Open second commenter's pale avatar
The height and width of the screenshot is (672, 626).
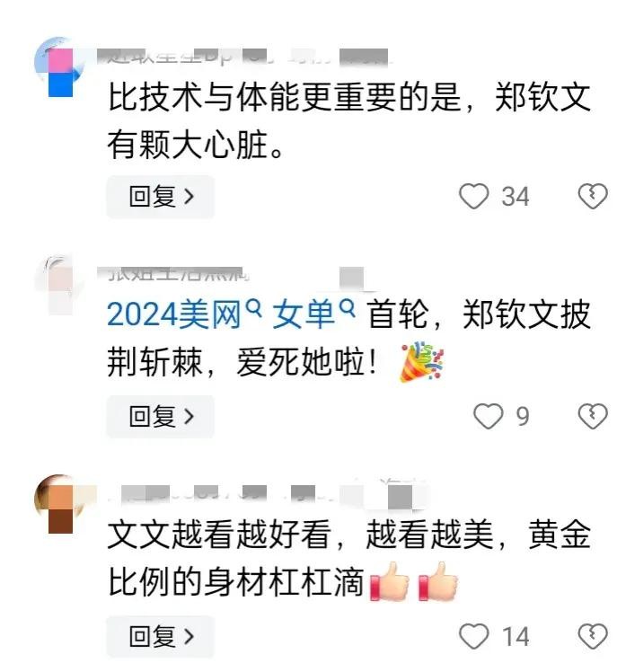point(59,285)
